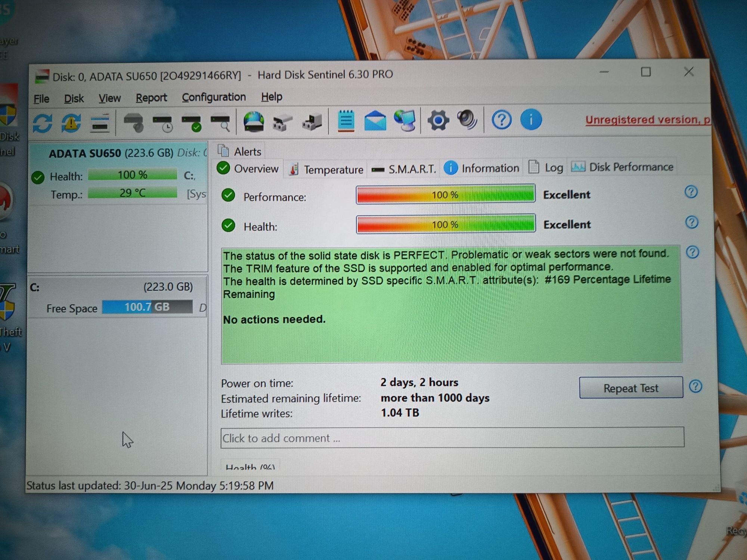This screenshot has height=560, width=747.
Task: Open the Help menu
Action: 272,97
